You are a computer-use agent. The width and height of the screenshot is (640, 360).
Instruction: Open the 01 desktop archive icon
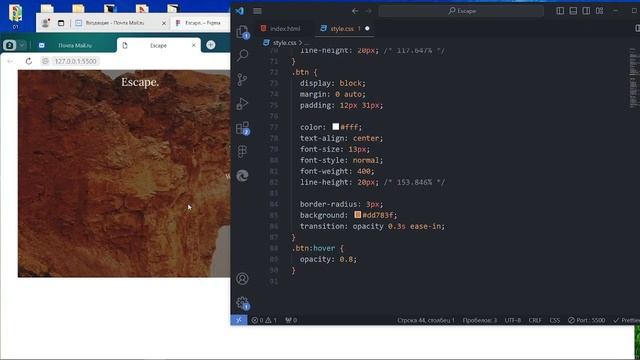point(16,16)
